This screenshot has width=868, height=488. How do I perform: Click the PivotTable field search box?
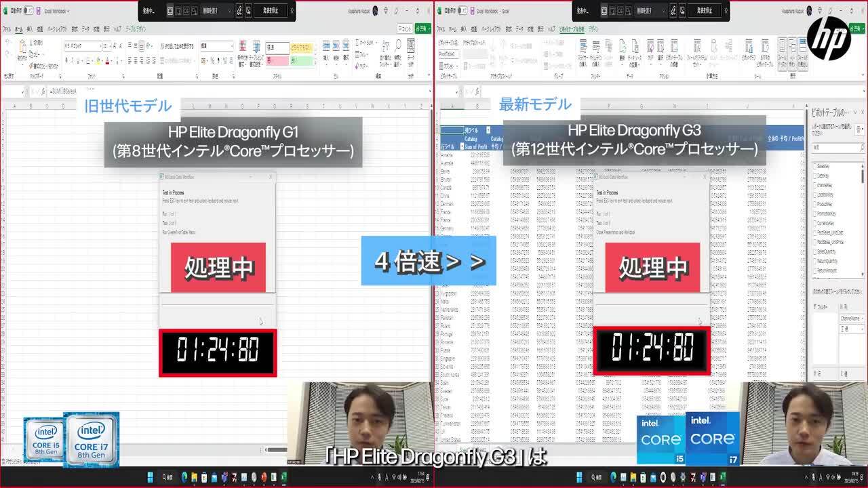837,147
